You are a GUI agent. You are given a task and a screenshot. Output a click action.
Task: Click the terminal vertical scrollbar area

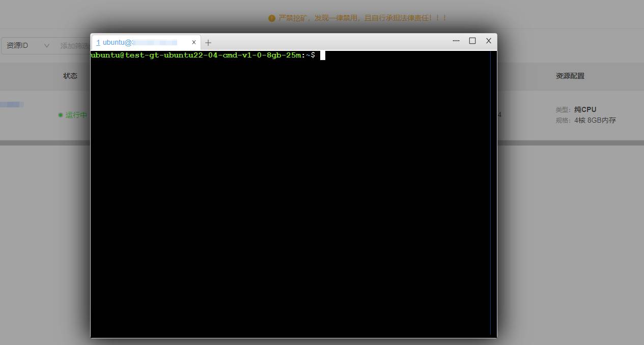click(x=493, y=193)
